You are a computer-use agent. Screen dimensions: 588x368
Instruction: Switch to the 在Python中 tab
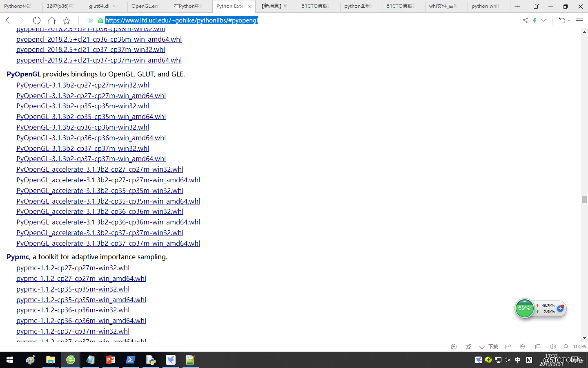point(191,6)
